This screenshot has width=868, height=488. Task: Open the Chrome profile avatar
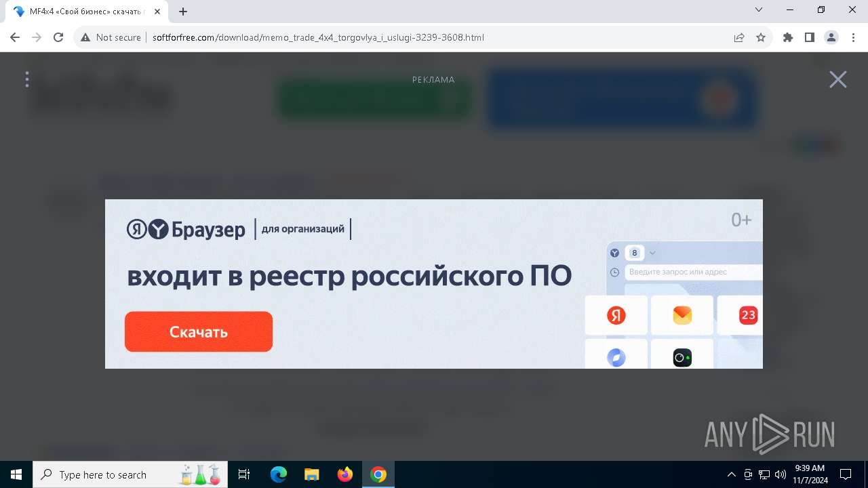[x=831, y=37]
